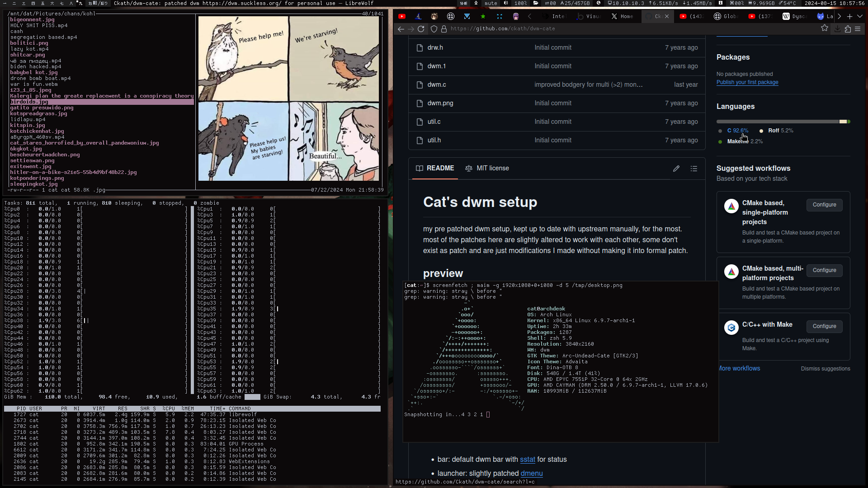
Task: Open a new browser tab
Action: pos(850,16)
